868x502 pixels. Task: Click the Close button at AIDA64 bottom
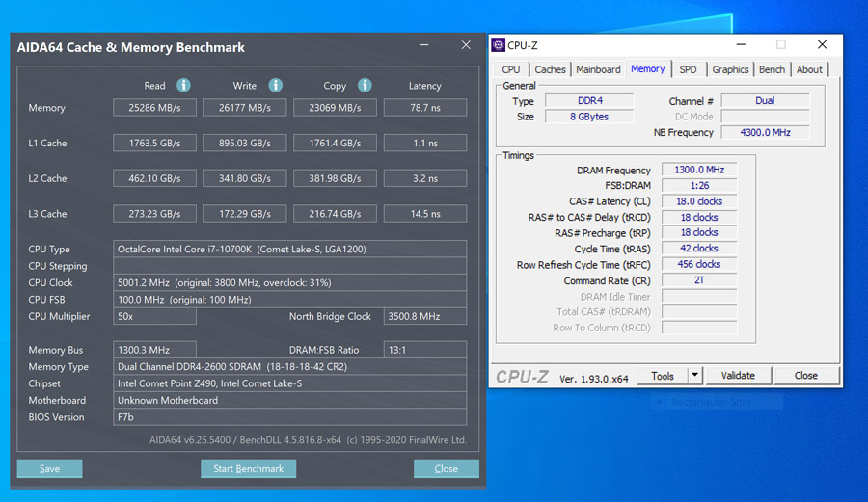point(447,469)
